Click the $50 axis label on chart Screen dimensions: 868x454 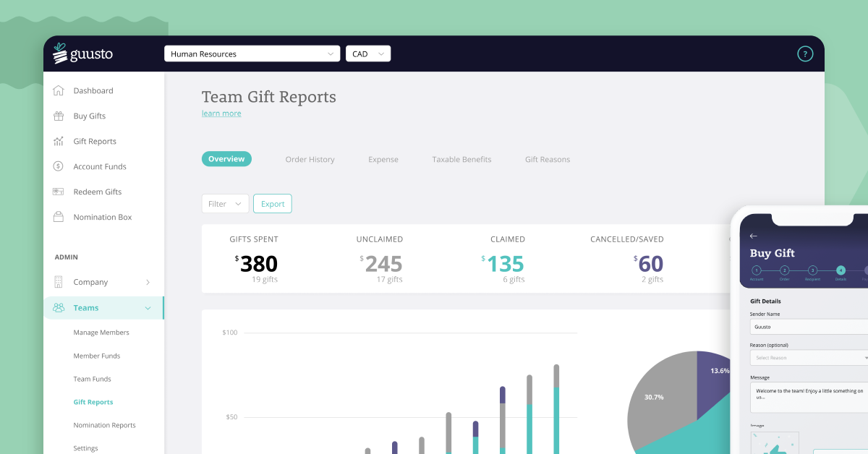(230, 417)
